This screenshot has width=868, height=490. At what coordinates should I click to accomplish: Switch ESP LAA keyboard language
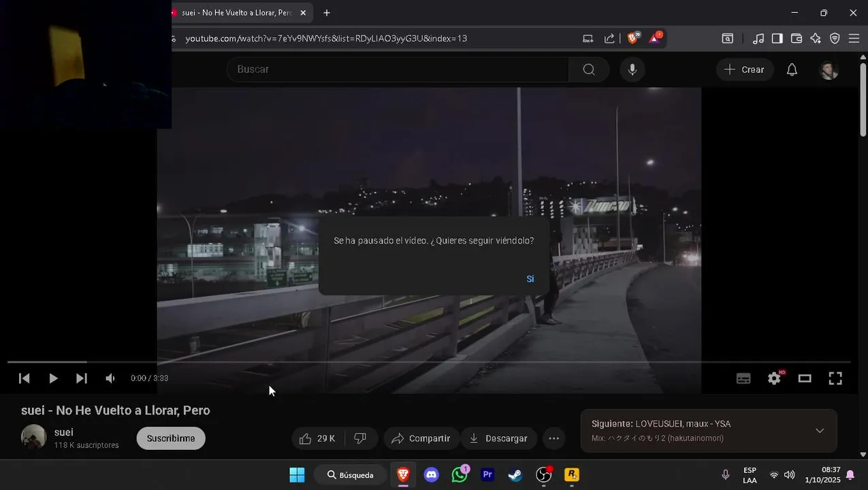pos(750,475)
